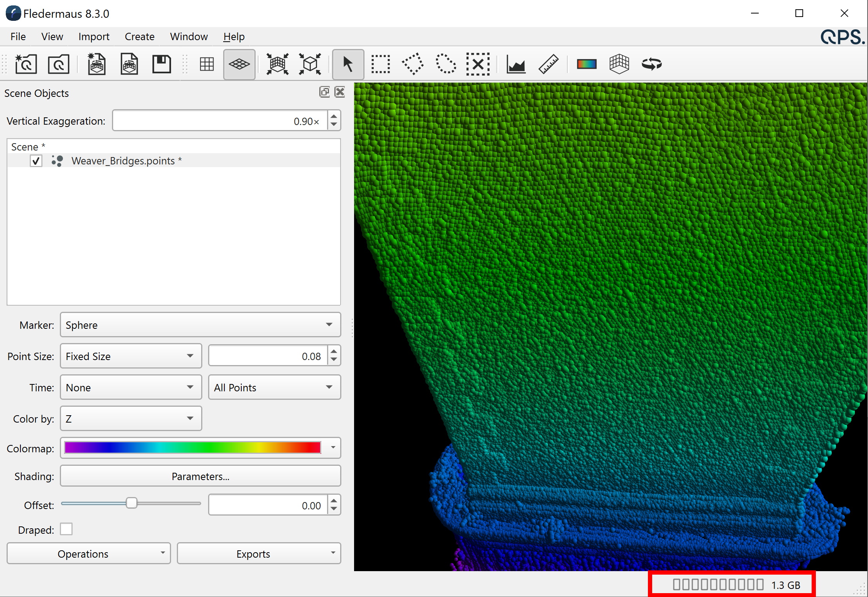Expand the Color by dropdown
The height and width of the screenshot is (597, 868).
[131, 419]
